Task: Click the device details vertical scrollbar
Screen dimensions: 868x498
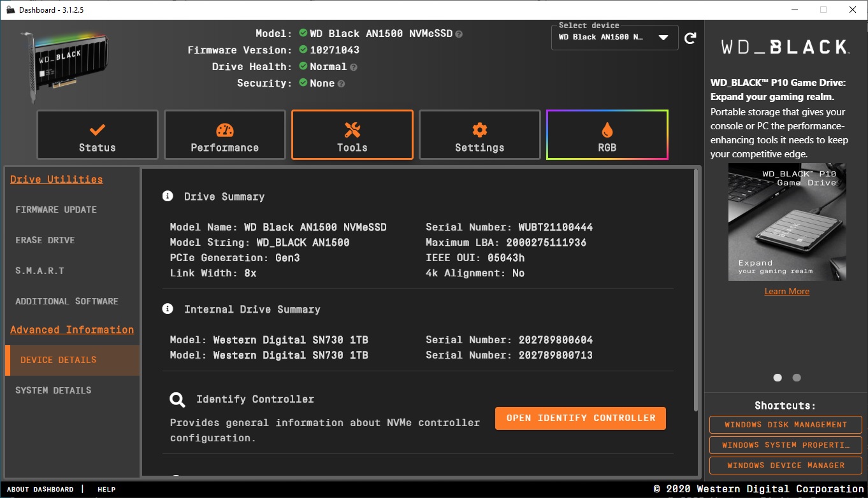Action: click(x=696, y=290)
